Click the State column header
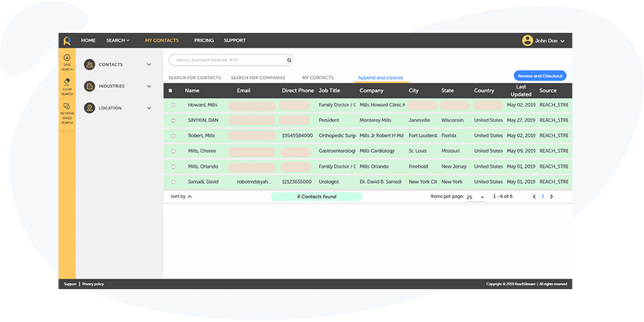Image resolution: width=644 pixels, height=322 pixels. point(447,91)
